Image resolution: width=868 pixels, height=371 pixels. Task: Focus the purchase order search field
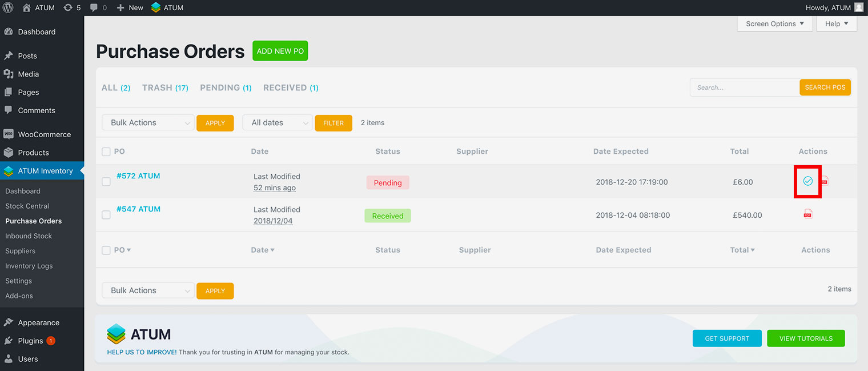tap(745, 87)
